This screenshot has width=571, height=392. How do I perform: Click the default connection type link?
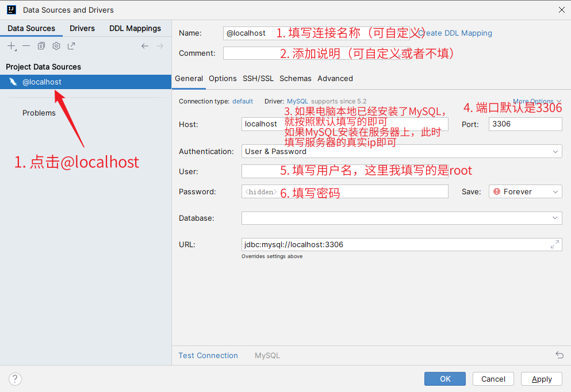[243, 101]
